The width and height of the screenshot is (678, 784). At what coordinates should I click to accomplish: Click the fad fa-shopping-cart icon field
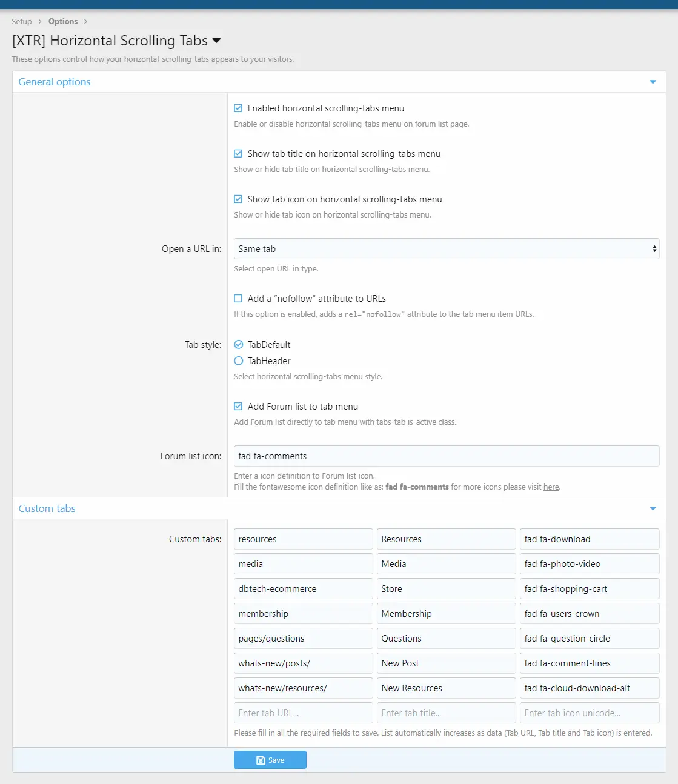[x=589, y=589]
